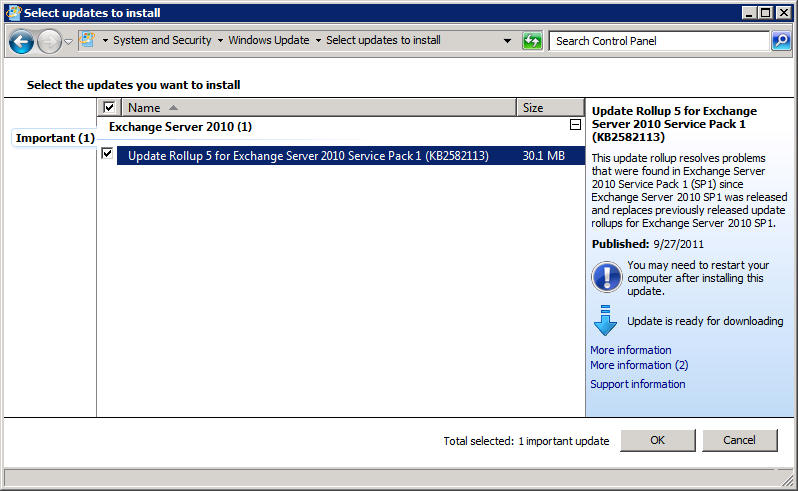
Task: Click the search magnifier icon
Action: 781,41
